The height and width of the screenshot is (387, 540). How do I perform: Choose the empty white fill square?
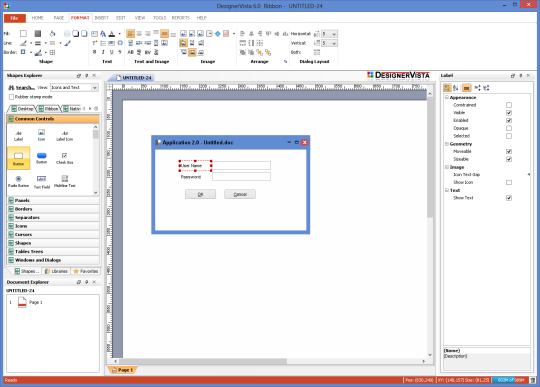click(23, 33)
